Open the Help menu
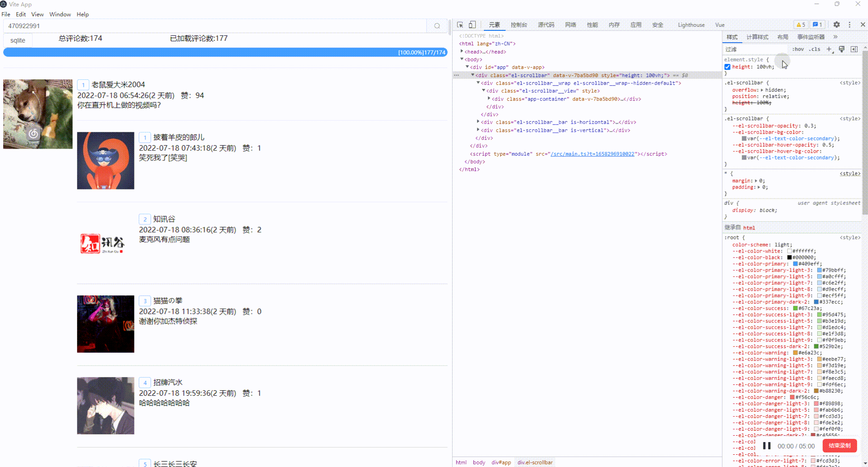The image size is (868, 467). [83, 14]
